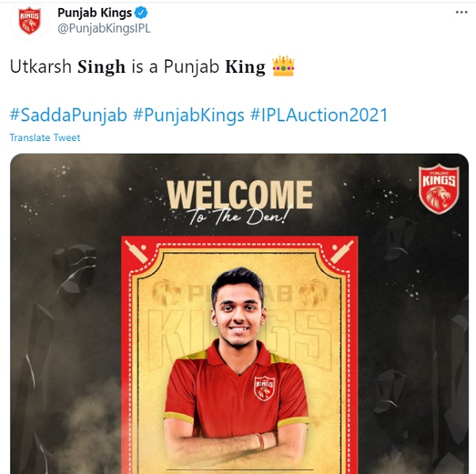Click the crown emoji in tweet

[283, 66]
